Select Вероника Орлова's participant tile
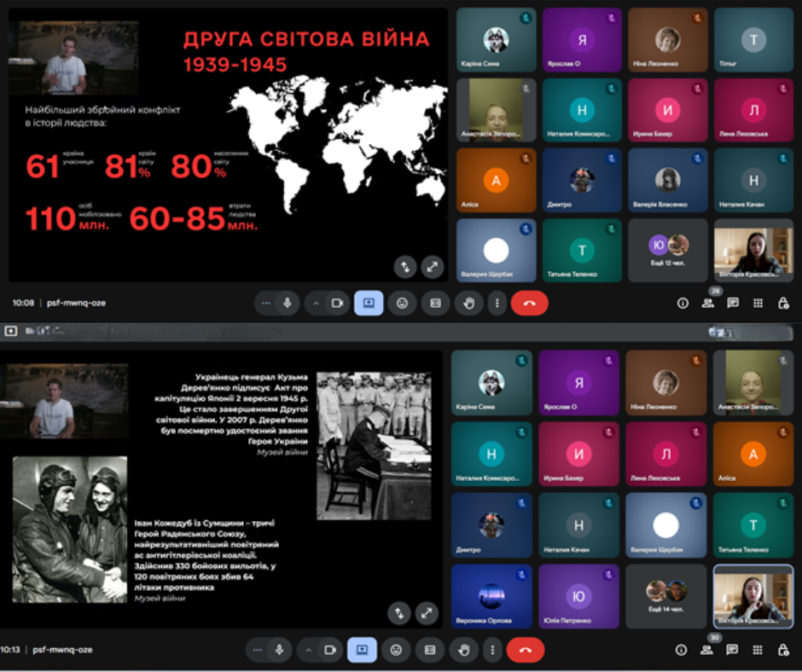Image resolution: width=802 pixels, height=672 pixels. [491, 595]
